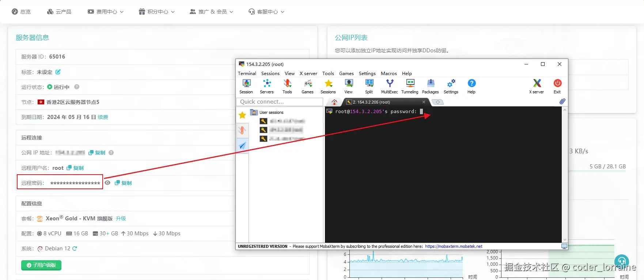The height and width of the screenshot is (280, 644).
Task: Open the Tunneling toolbar icon
Action: pyautogui.click(x=410, y=86)
